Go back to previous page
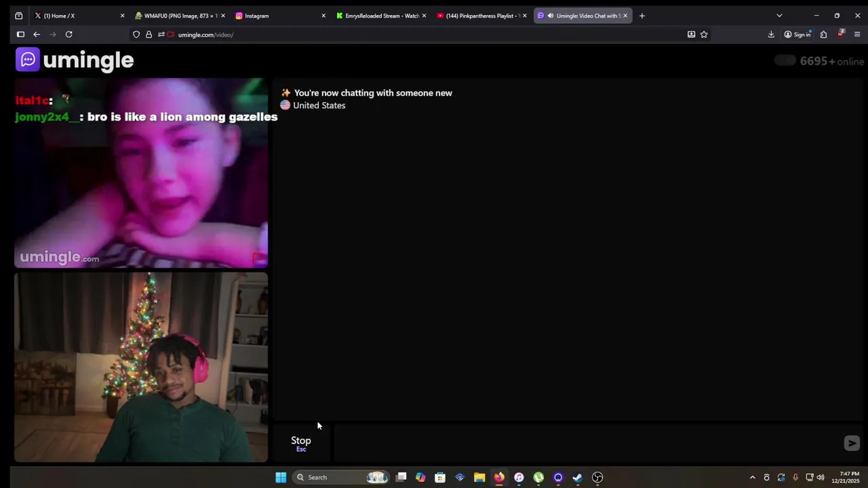This screenshot has width=868, height=488. pyautogui.click(x=37, y=35)
